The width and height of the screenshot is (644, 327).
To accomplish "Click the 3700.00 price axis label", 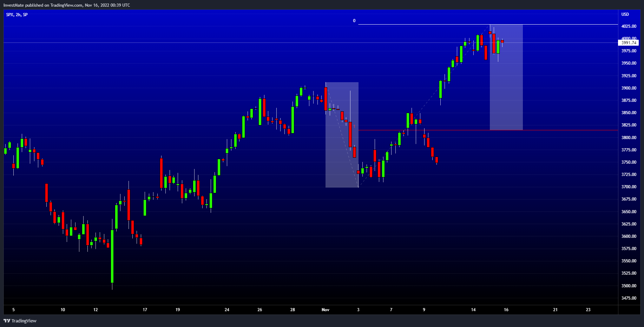I will point(629,187).
